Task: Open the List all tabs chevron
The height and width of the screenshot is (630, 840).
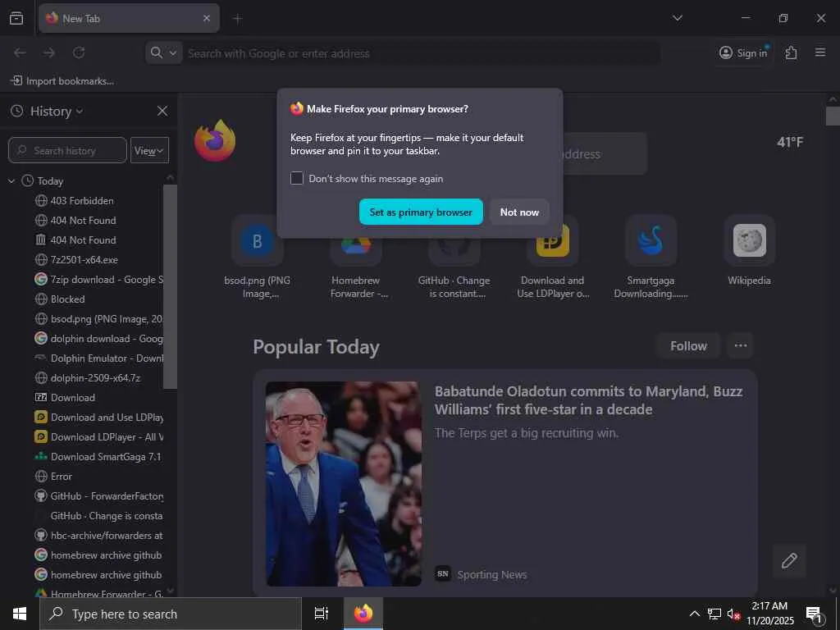Action: pos(678,18)
